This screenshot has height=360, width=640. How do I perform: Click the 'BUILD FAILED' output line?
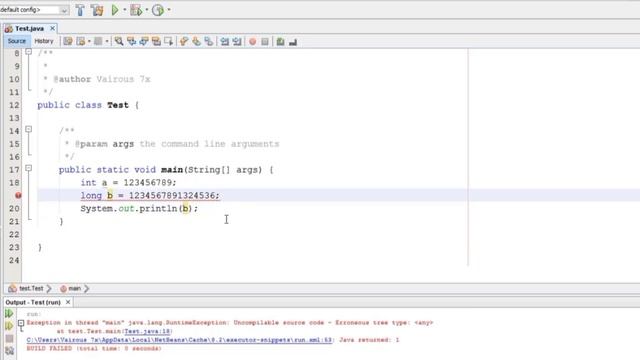pos(94,349)
